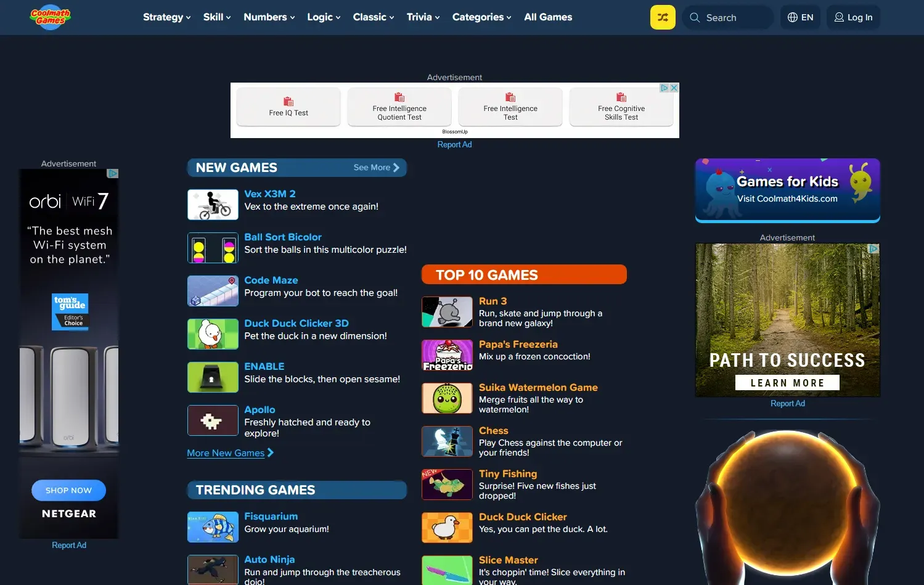Screen dimensions: 924x585
Task: Open the Apollo title link
Action: [260, 409]
